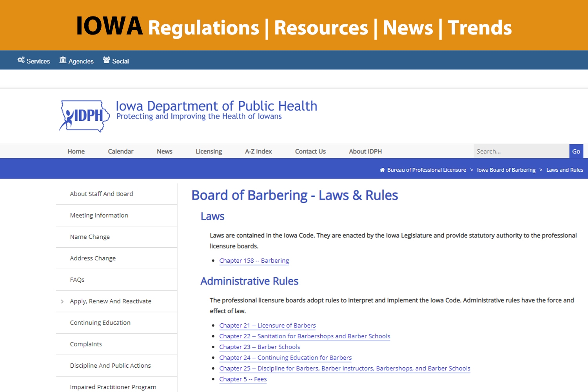Open the Calendar menu item
This screenshot has width=588, height=392.
[121, 151]
